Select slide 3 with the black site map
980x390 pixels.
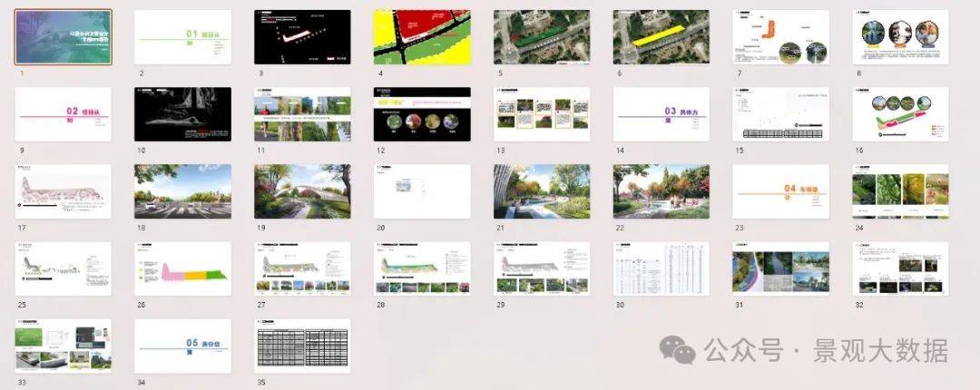pyautogui.click(x=302, y=36)
